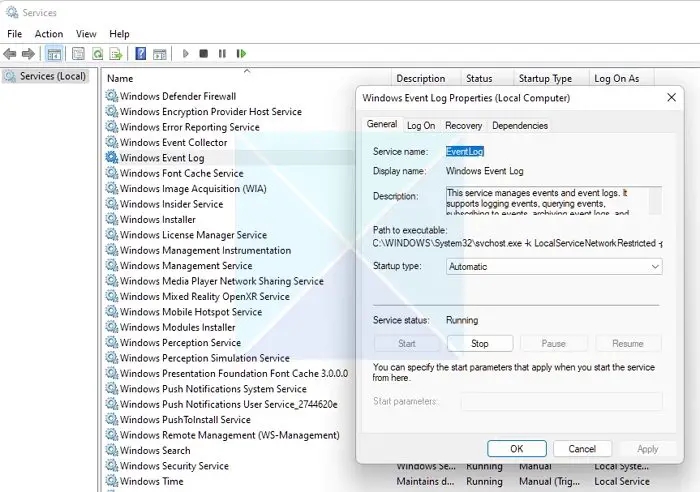
Task: Sort by the Description column header
Action: click(x=425, y=78)
